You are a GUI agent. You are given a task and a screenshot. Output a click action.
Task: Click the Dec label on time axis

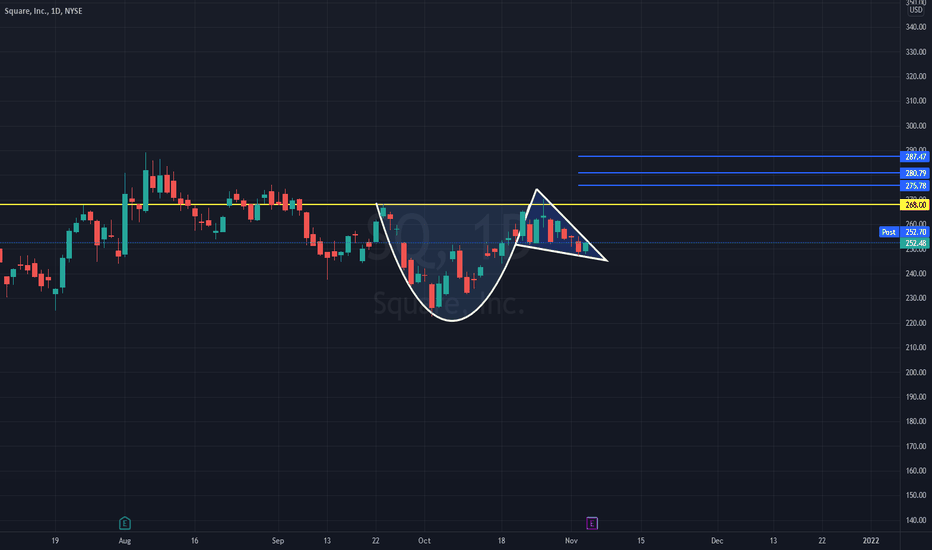[x=717, y=540]
